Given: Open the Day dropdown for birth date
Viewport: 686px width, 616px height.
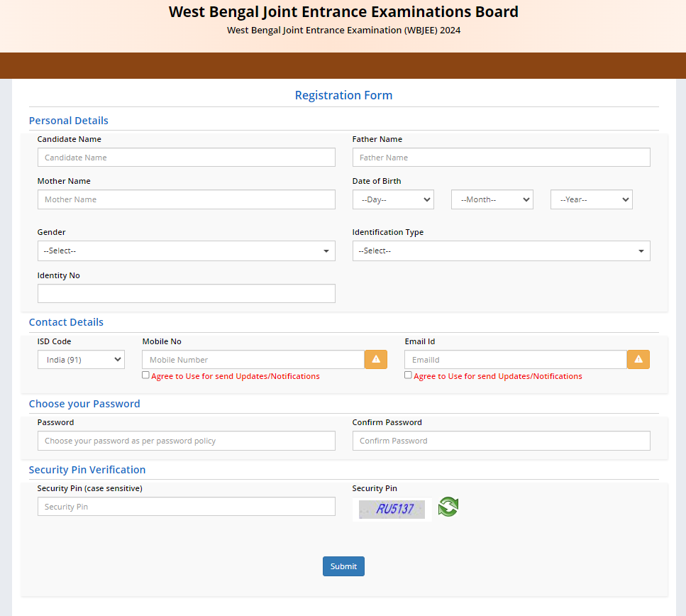Looking at the screenshot, I should (393, 200).
